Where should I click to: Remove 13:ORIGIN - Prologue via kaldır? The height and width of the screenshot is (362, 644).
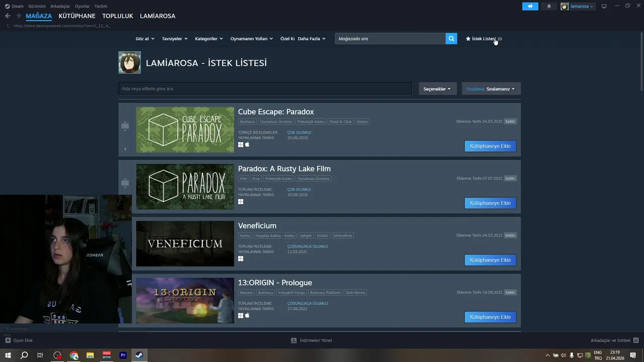[510, 292]
